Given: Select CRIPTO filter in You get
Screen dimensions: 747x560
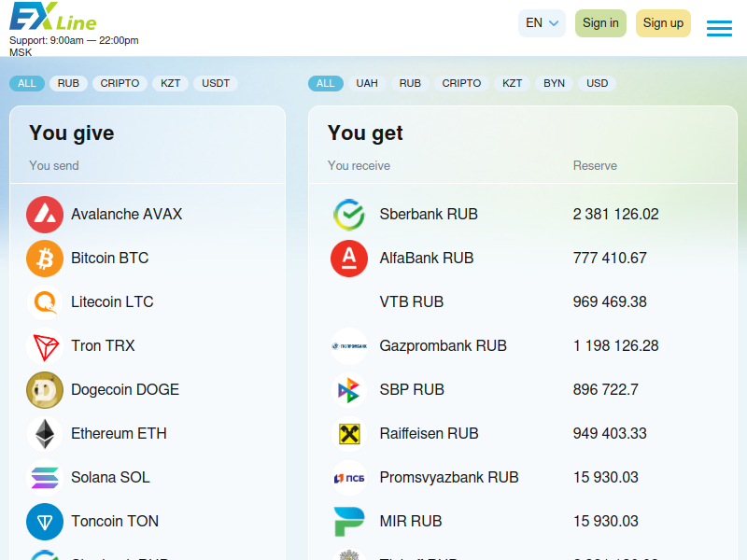Looking at the screenshot, I should point(461,83).
